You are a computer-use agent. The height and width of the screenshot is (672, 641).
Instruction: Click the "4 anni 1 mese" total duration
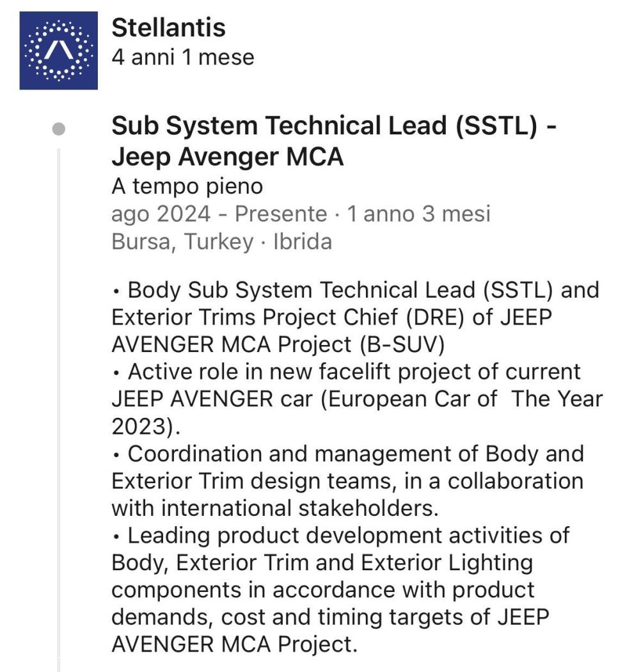[x=182, y=57]
